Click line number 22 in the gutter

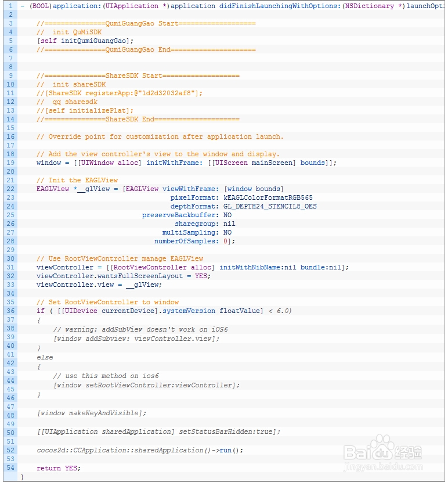pos(10,189)
